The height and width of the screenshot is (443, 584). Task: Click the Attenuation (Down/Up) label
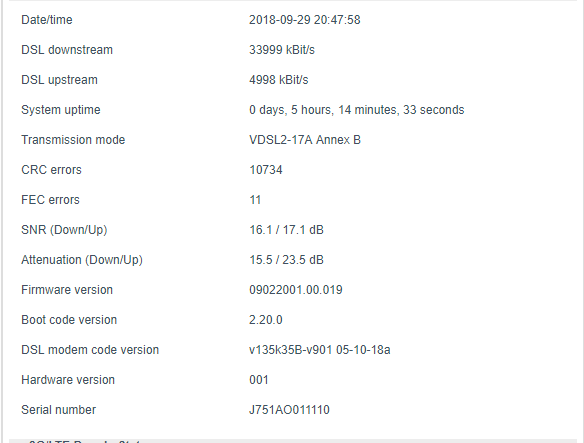(x=82, y=260)
